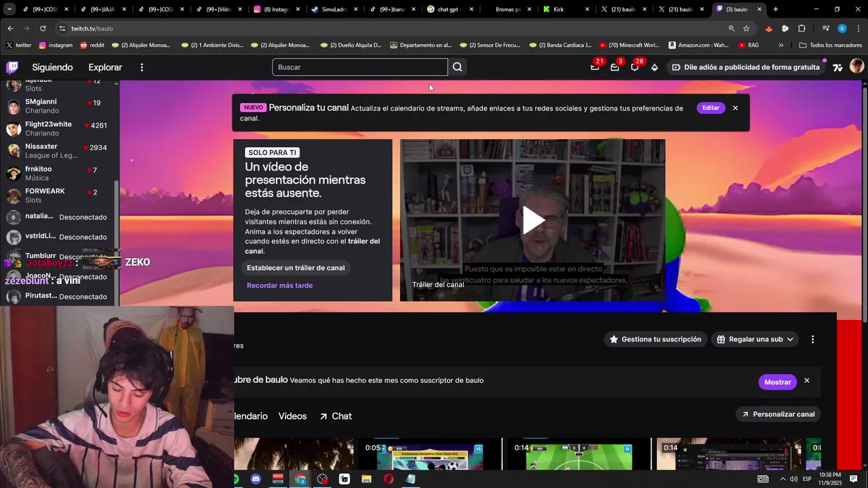Image resolution: width=868 pixels, height=488 pixels.
Task: Click the volume icon in system tray
Action: click(x=793, y=479)
